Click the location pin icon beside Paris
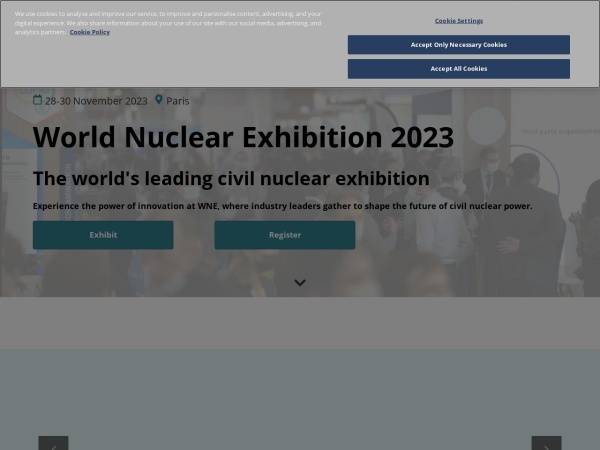Image resolution: width=600 pixels, height=450 pixels. [x=158, y=100]
